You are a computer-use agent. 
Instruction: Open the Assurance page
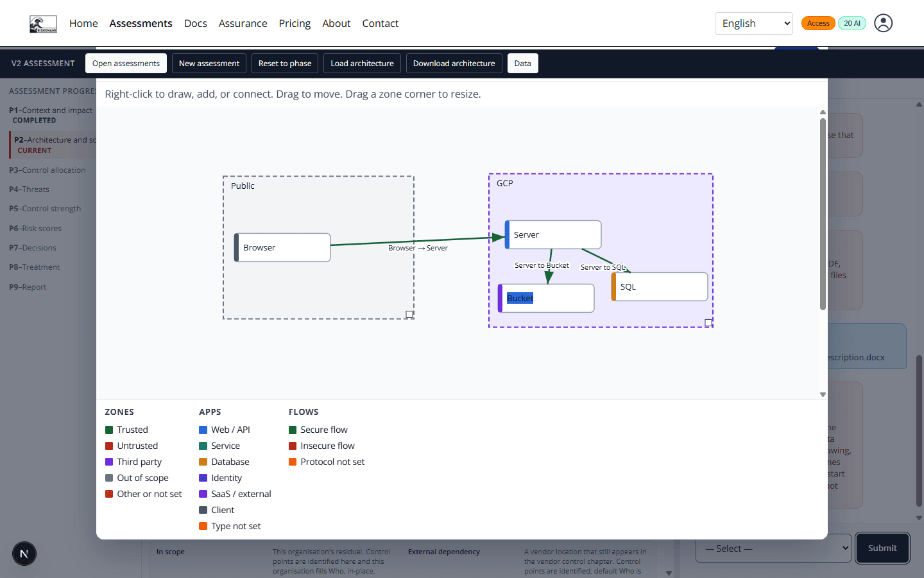click(243, 23)
